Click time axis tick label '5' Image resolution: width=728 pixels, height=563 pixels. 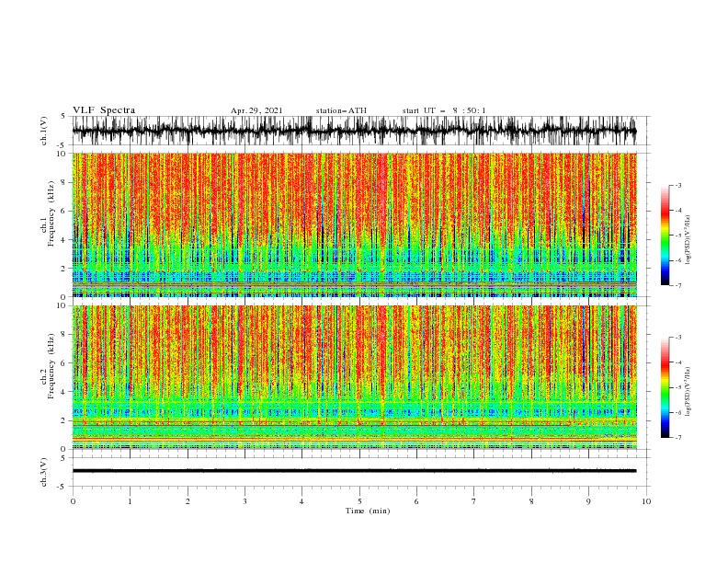(x=359, y=501)
